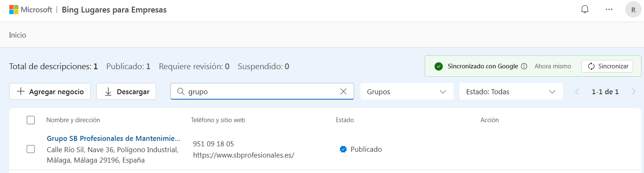Image resolution: width=644 pixels, height=173 pixels.
Task: Open the three-dot more options menu
Action: [609, 10]
